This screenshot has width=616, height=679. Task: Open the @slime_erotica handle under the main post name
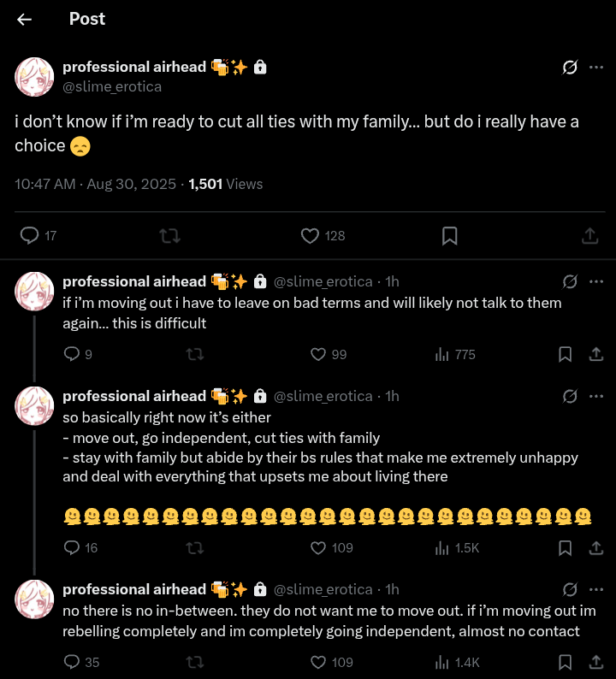tap(112, 86)
